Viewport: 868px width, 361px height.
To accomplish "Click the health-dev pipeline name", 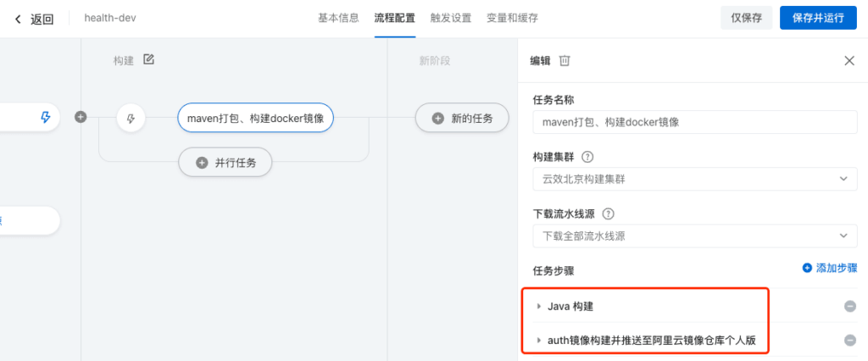I will point(110,19).
